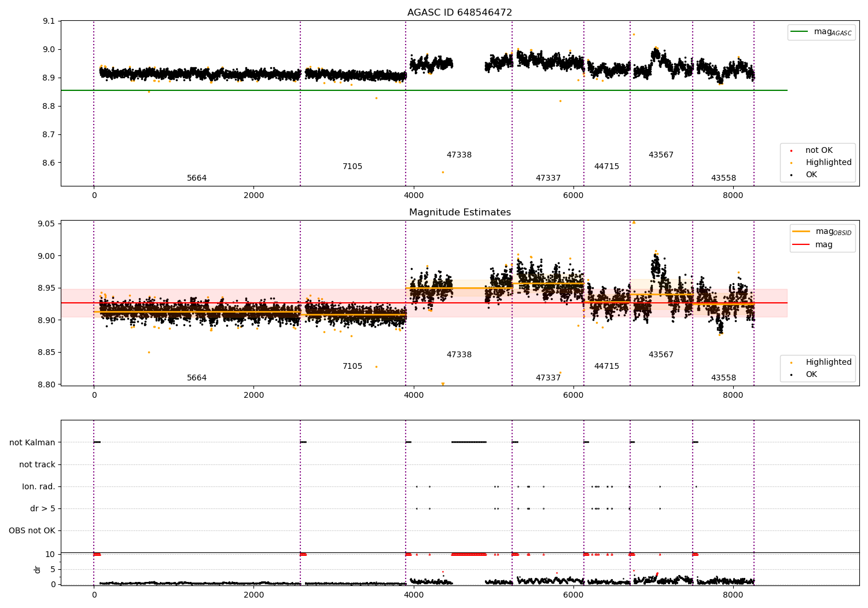Click red line sample beside 'mag' legend entry
This screenshot has width=868, height=608.
(x=801, y=244)
